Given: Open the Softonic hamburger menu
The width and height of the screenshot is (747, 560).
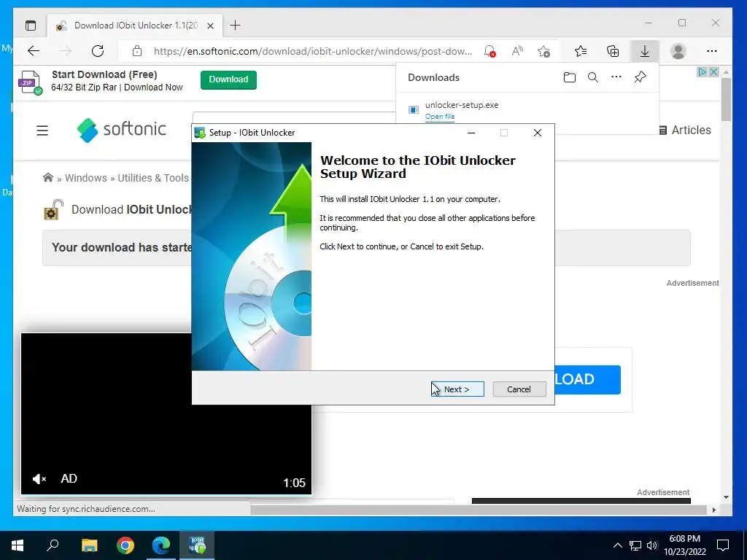Looking at the screenshot, I should click(x=42, y=130).
